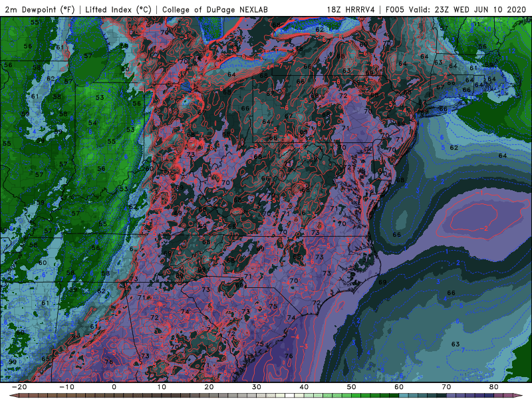Click the '30' color scale label
532x399 pixels.
click(257, 387)
